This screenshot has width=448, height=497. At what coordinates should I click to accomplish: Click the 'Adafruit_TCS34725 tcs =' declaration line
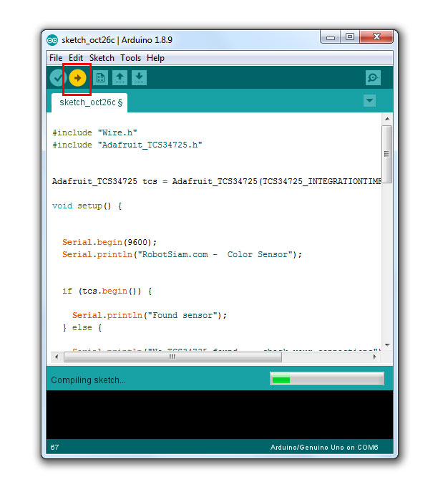pos(217,181)
